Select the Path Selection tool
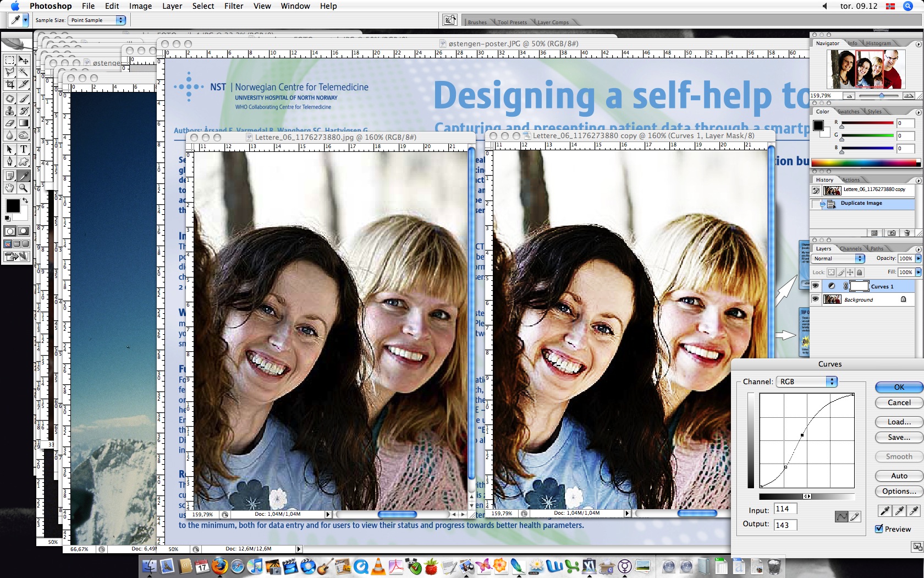 10,150
